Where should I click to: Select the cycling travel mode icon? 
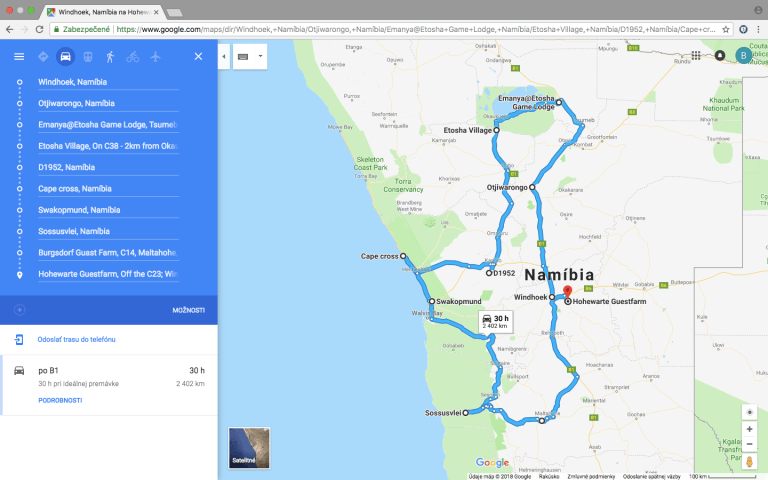coord(133,56)
